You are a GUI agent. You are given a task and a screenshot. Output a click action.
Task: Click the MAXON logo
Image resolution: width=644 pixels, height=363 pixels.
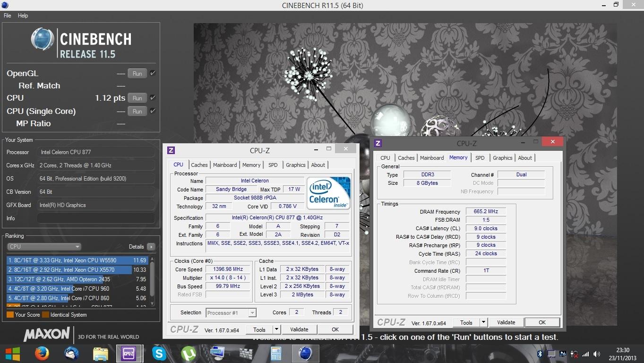tap(47, 334)
